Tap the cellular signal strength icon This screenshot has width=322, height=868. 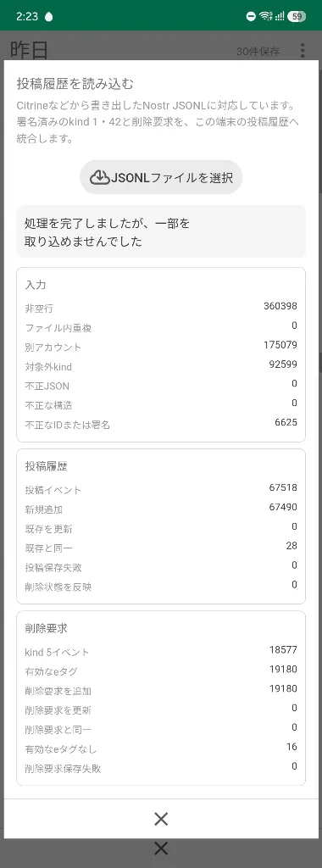(280, 16)
